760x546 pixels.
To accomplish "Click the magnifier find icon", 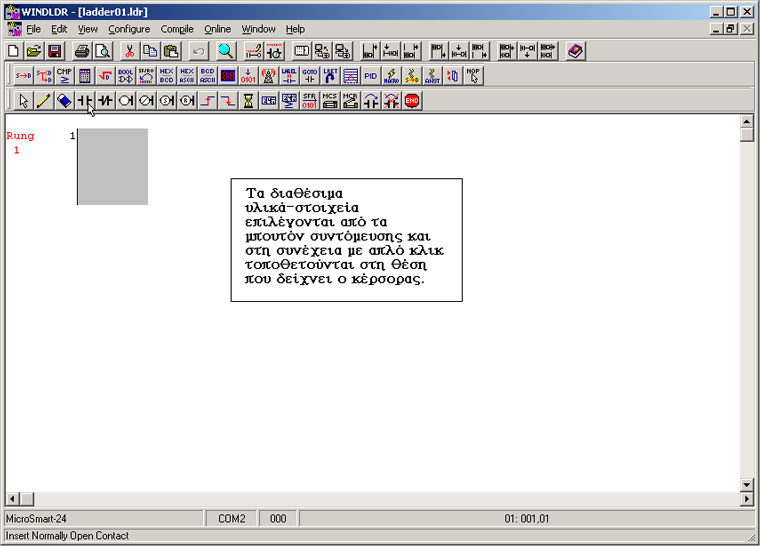I will click(226, 50).
